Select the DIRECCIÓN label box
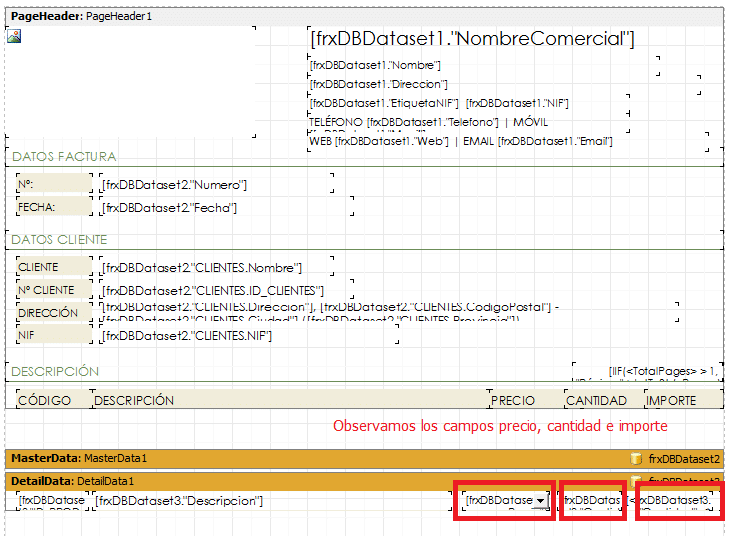The height and width of the screenshot is (536, 729). pos(54,312)
